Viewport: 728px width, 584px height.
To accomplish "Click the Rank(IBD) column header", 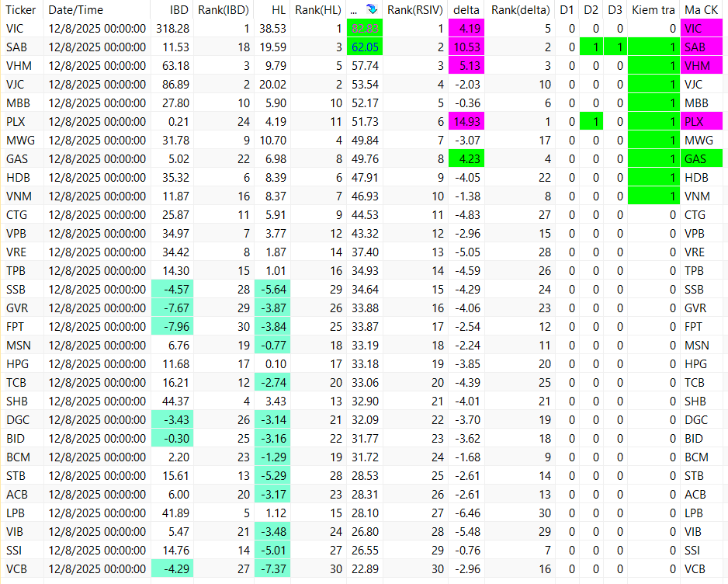I will [224, 10].
